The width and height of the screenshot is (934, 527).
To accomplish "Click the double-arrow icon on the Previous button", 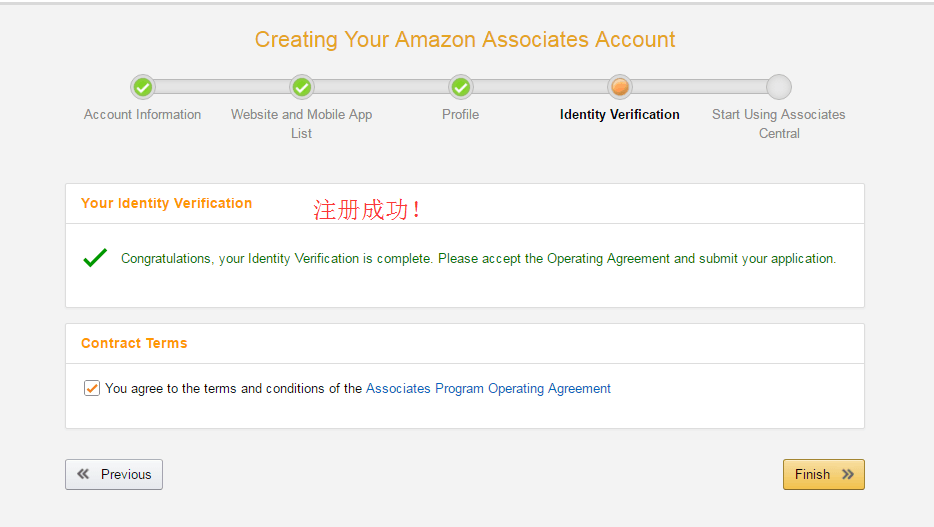I will click(83, 475).
